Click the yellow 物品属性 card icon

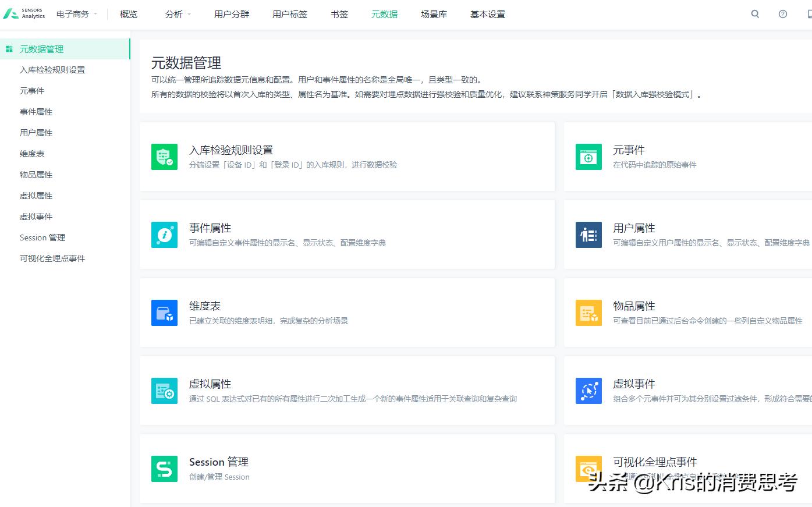pos(588,313)
